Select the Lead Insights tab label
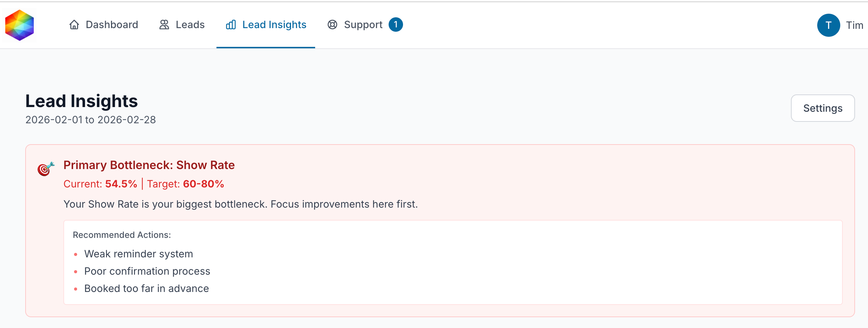Screen dimensions: 868x328 274,25
